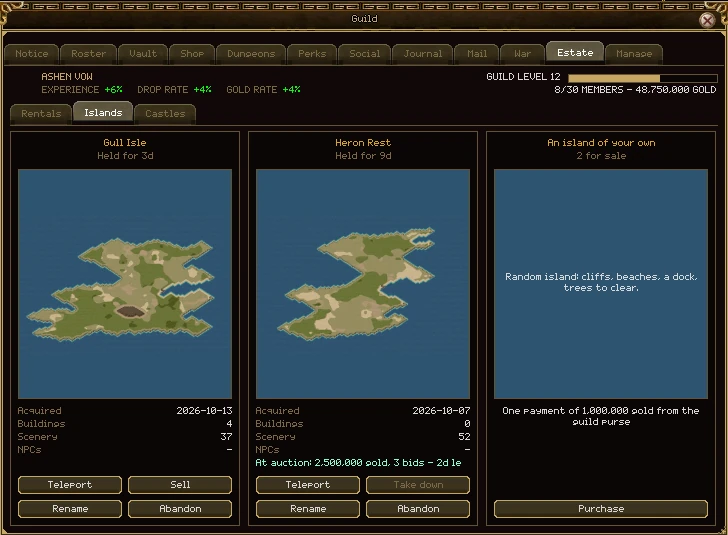This screenshot has height=535, width=728.
Task: Click Gull Isle Buildings value 4
Action: [x=229, y=424]
